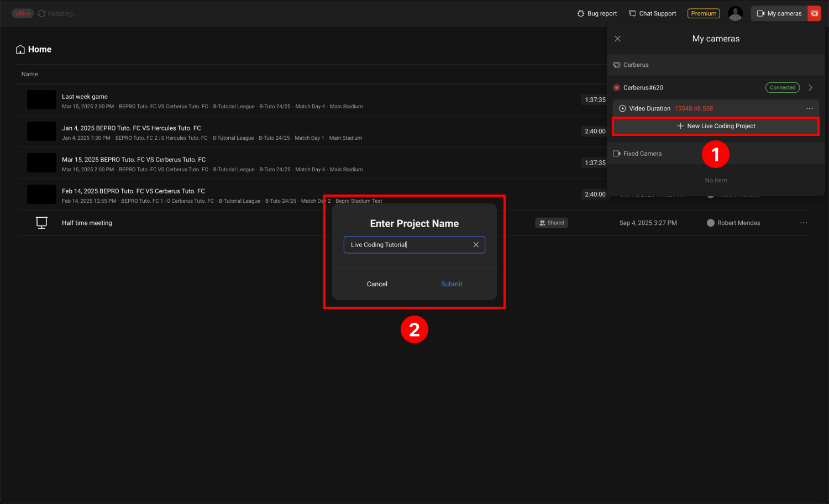829x504 pixels.
Task: Click the Bug report bug icon
Action: [x=581, y=13]
